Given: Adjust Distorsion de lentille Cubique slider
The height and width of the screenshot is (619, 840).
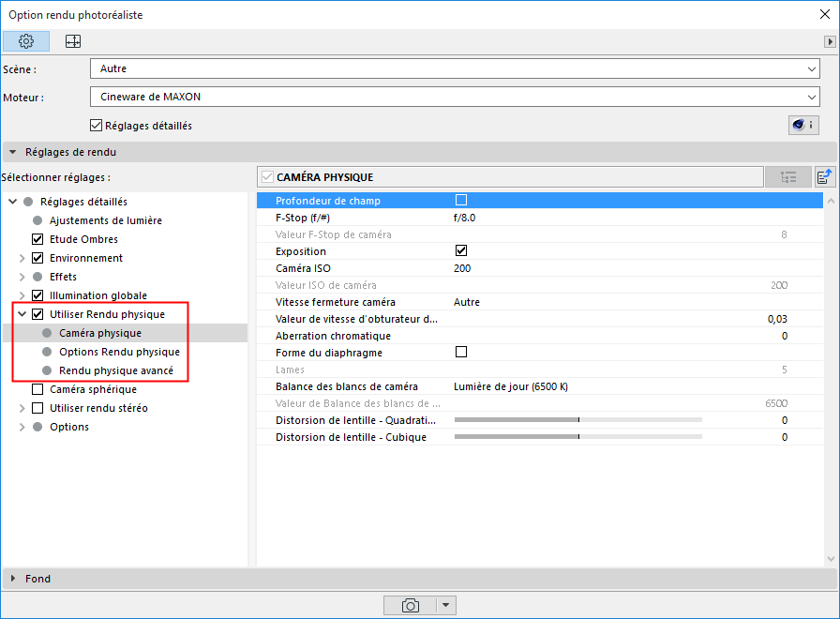Looking at the screenshot, I should (x=578, y=437).
